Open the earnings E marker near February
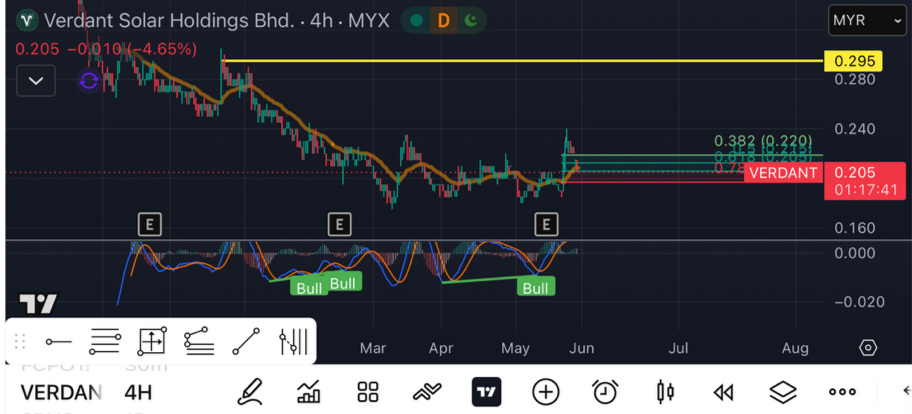The height and width of the screenshot is (414, 912). click(149, 224)
